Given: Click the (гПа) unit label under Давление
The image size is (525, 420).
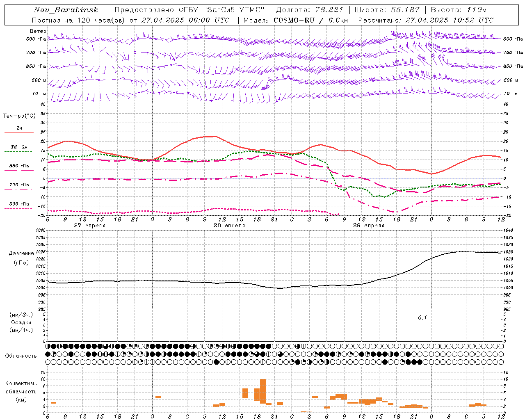Looking at the screenshot, I should [21, 262].
